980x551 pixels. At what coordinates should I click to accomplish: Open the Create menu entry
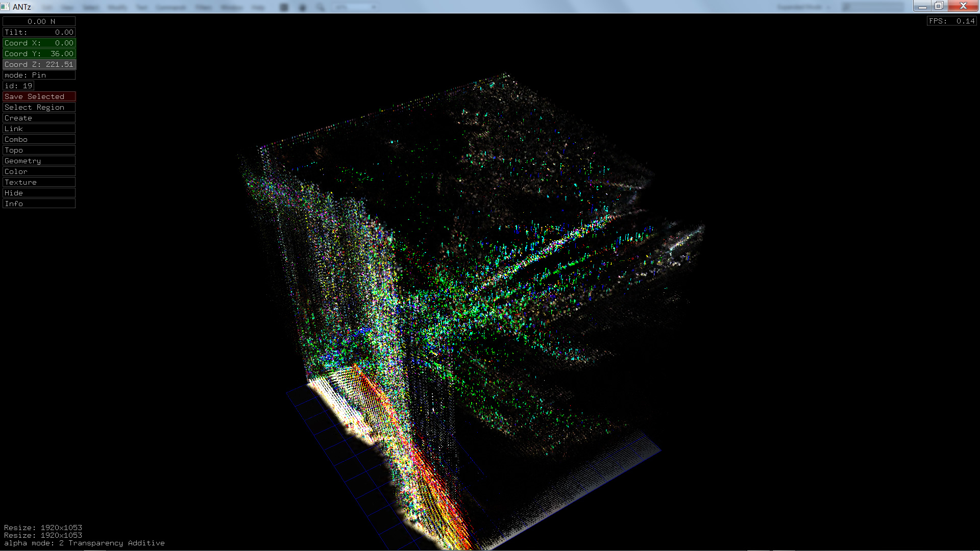(x=39, y=118)
